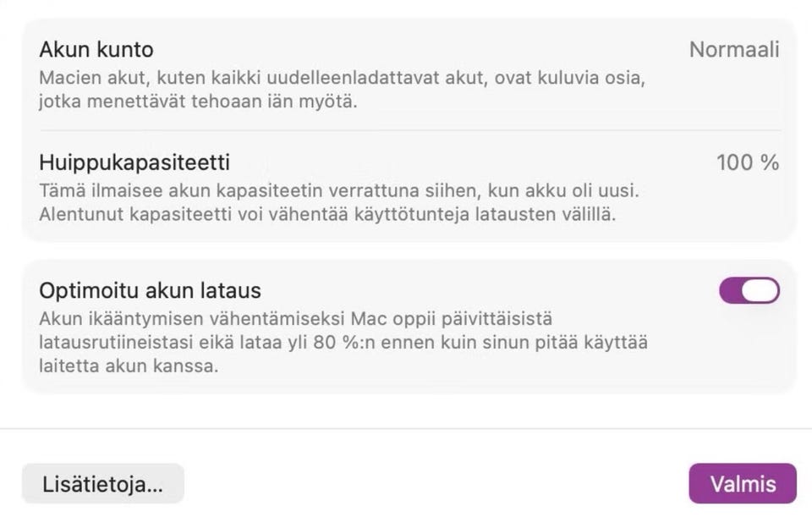Click the Huippukapasiteetti heading

[x=134, y=162]
